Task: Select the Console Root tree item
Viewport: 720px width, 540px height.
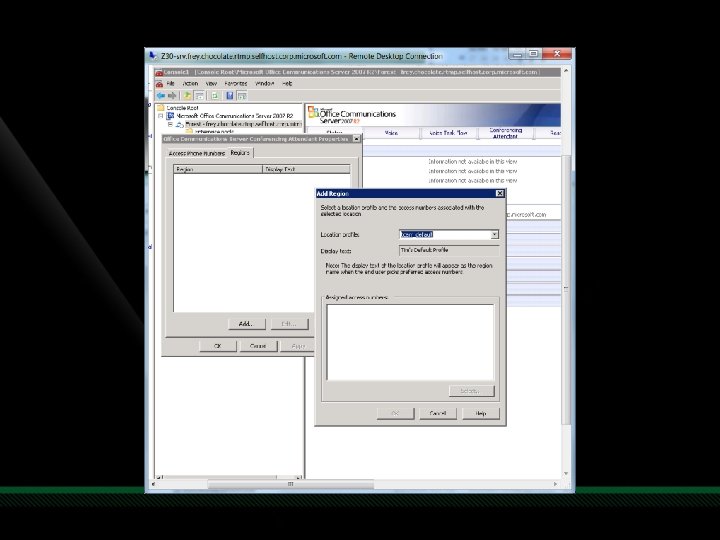Action: [182, 108]
